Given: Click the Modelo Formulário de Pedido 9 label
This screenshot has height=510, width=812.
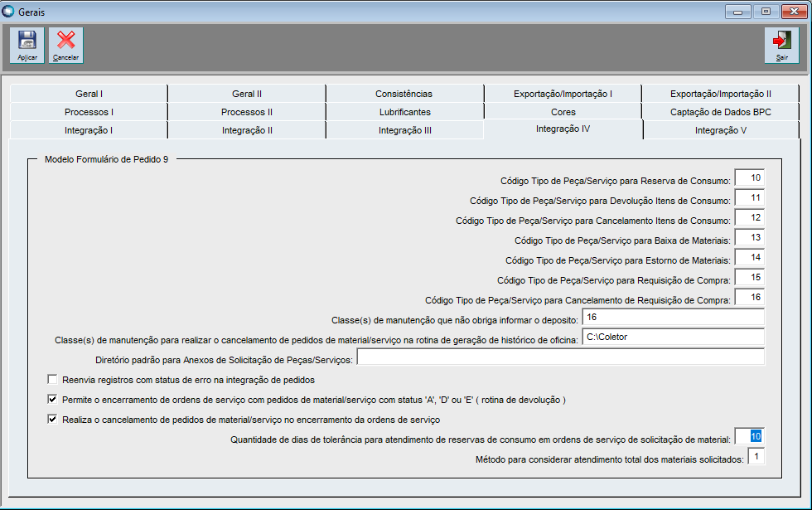Looking at the screenshot, I should click(106, 159).
